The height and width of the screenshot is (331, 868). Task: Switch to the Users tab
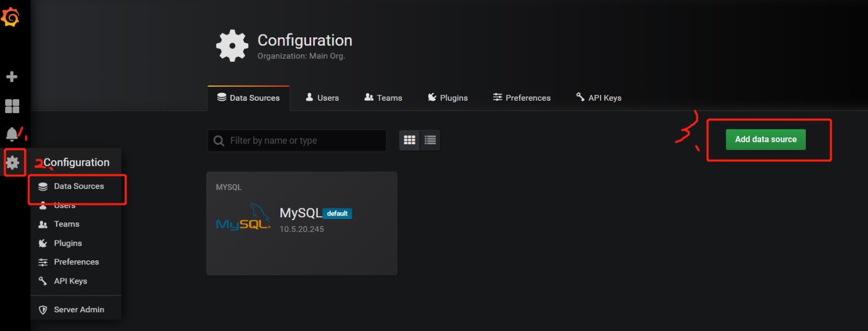322,98
